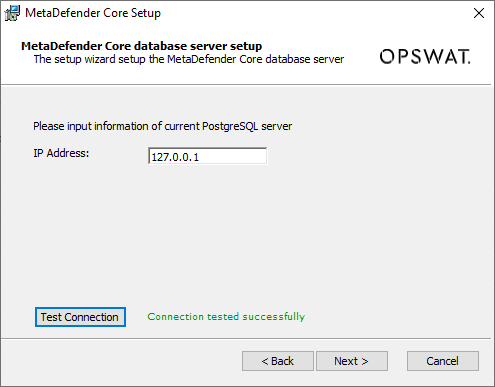Click the separator line under header
495x387 pixels.
246,85
